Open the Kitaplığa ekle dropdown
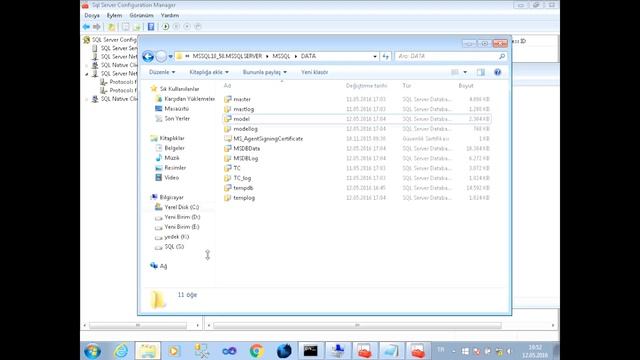The width and height of the screenshot is (640, 360). coord(209,72)
